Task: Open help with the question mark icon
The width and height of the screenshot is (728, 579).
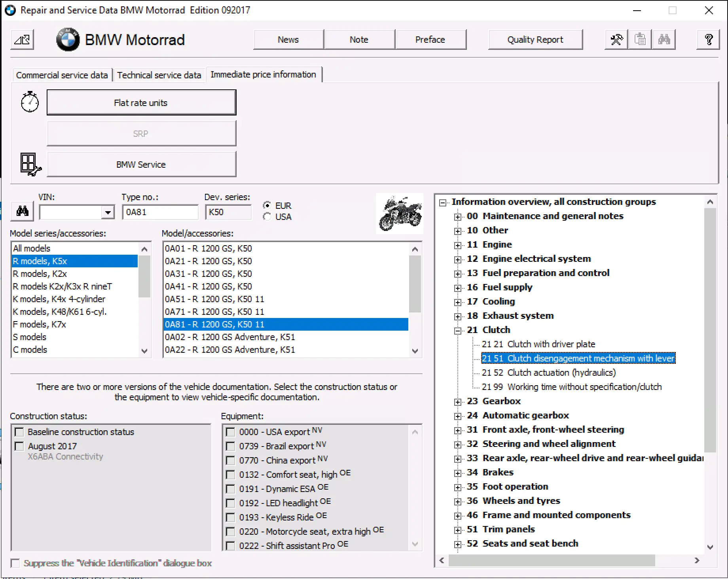Action: (x=708, y=40)
